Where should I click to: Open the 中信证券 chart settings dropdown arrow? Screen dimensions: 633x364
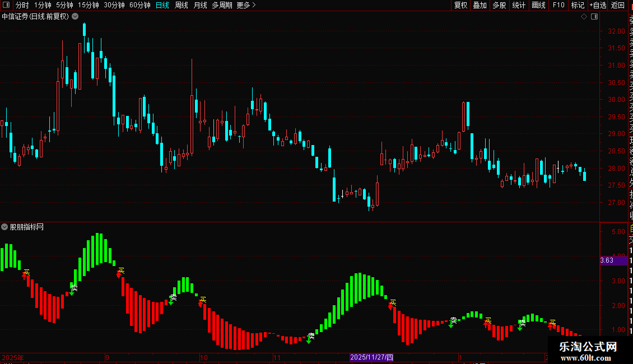coord(75,17)
